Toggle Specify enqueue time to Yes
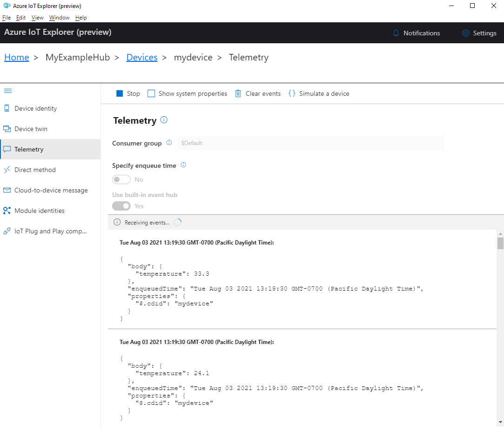 [x=121, y=179]
